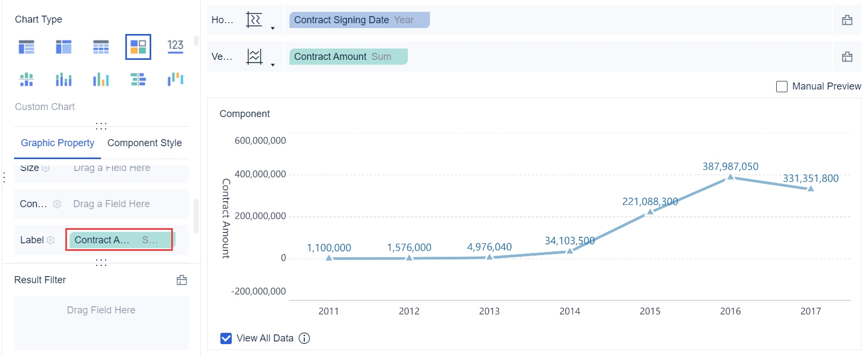The image size is (868, 356).
Task: Select the cross table chart type
Action: click(64, 47)
